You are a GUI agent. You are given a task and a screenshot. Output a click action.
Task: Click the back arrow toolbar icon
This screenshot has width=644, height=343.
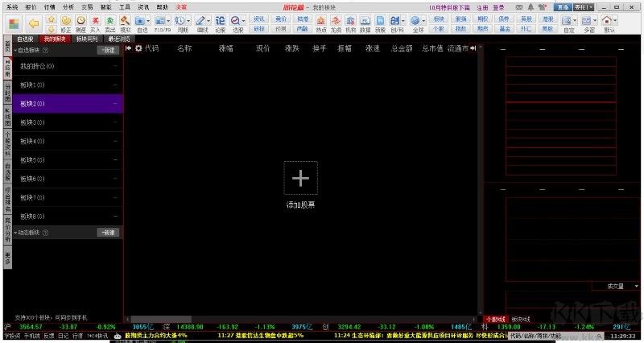(34, 23)
